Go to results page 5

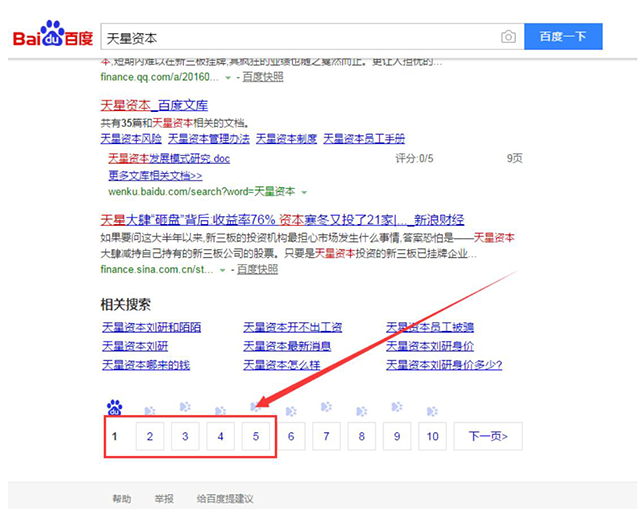tap(256, 436)
